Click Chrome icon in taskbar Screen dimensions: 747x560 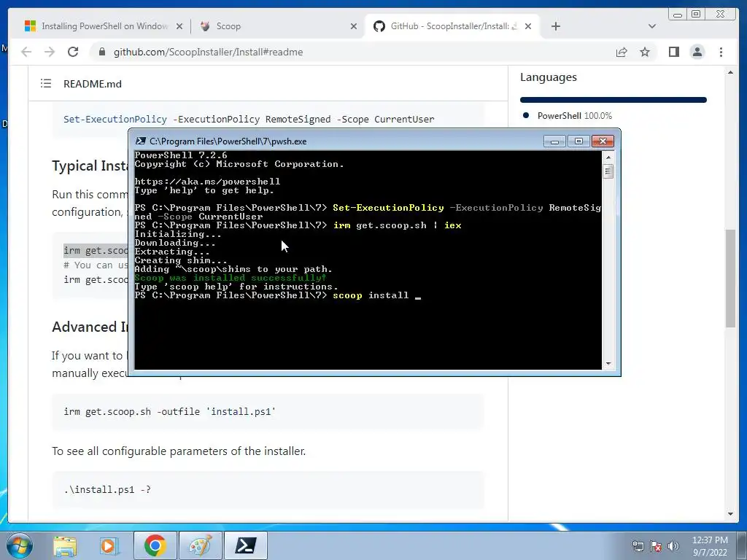pyautogui.click(x=155, y=545)
